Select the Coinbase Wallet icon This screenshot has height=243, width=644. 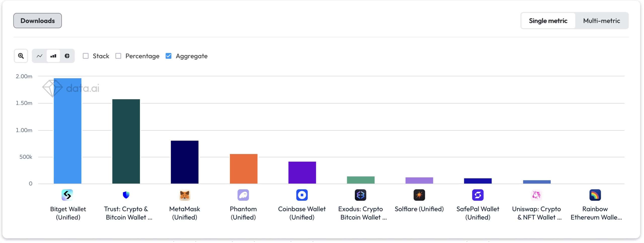point(302,195)
